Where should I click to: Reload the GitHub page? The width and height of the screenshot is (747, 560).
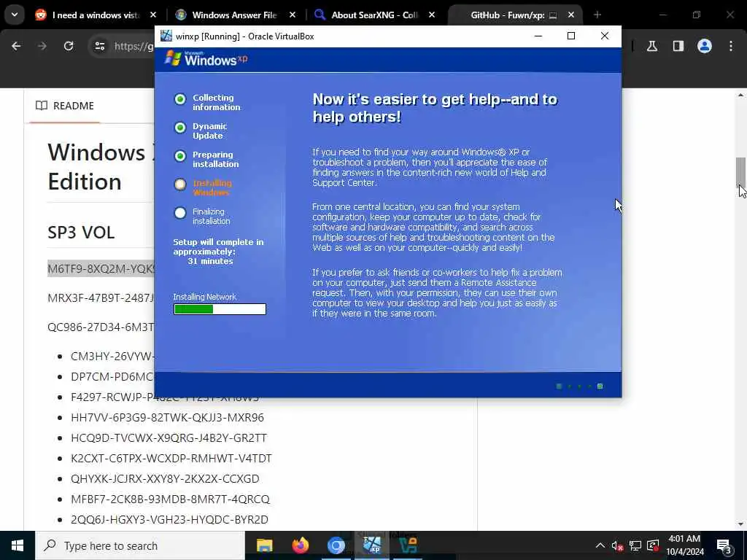tap(69, 46)
